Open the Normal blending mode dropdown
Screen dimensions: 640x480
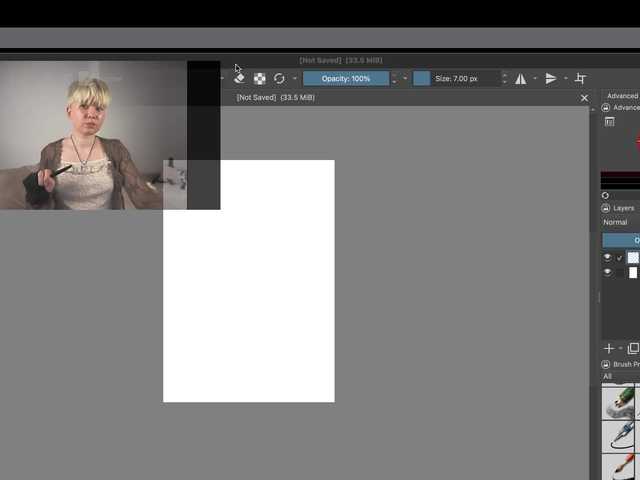tap(621, 222)
